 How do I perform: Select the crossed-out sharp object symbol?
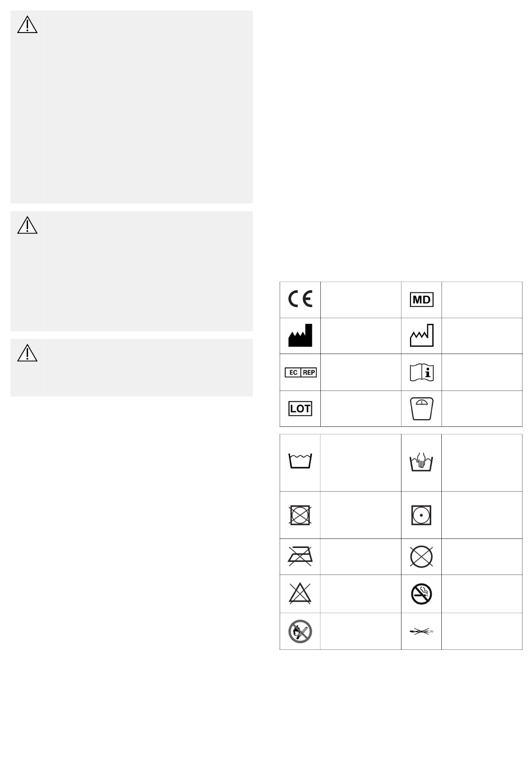(x=422, y=631)
